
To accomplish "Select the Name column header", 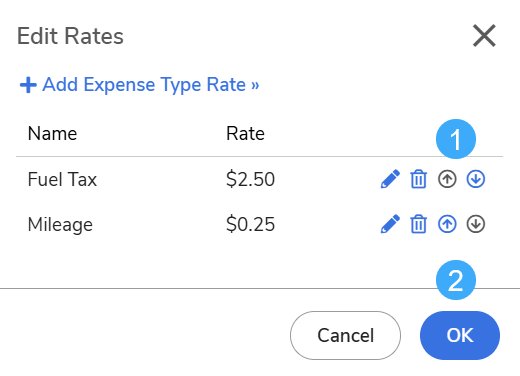I will click(52, 134).
